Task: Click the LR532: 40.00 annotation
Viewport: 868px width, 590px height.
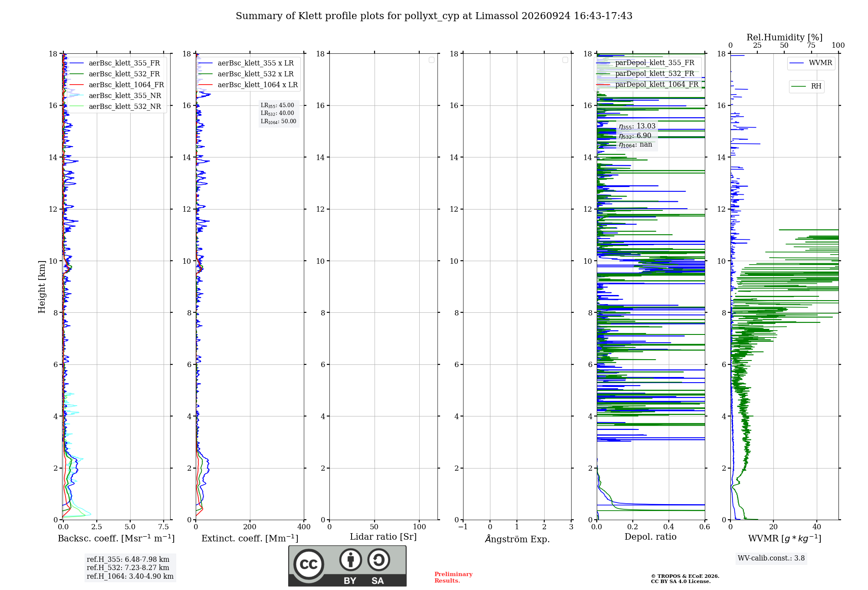Action: (x=277, y=113)
